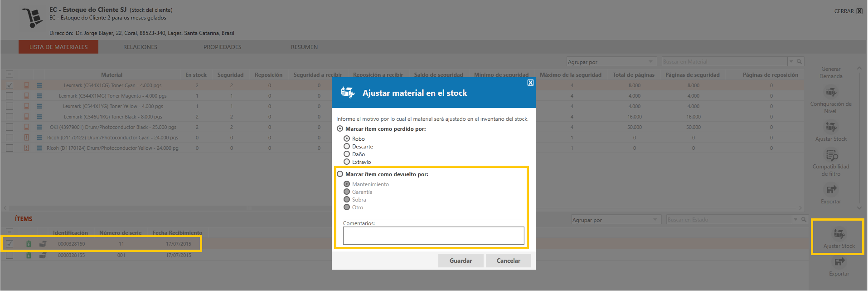Image resolution: width=868 pixels, height=296 pixels.
Task: Expand filter arrow beside Buscar en Material
Action: 791,61
